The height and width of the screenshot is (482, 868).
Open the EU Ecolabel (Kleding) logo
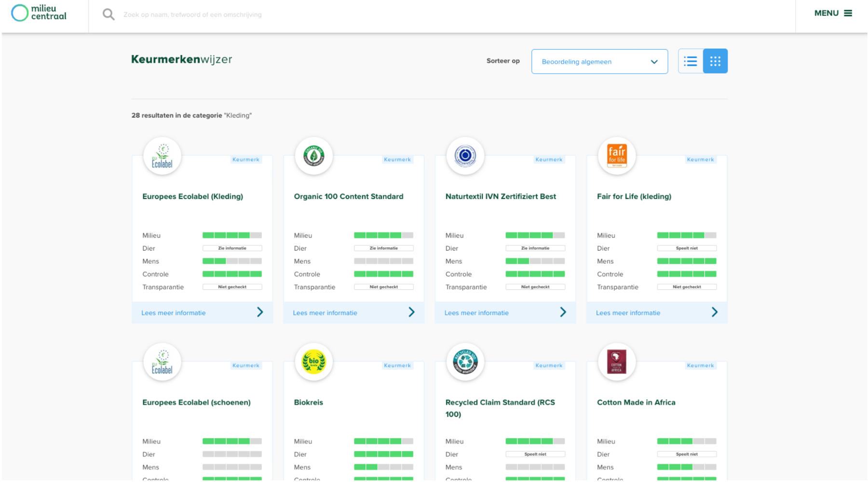point(162,156)
